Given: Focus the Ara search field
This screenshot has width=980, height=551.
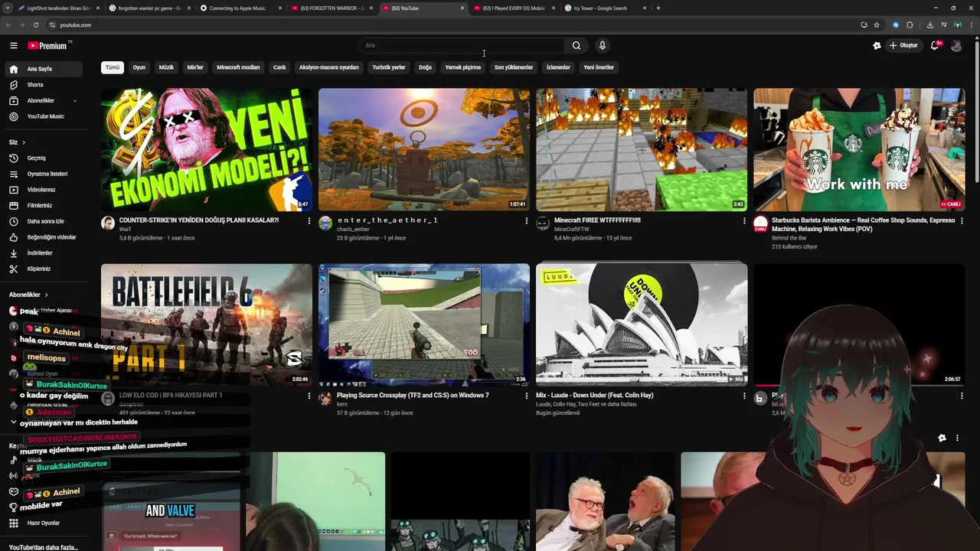Looking at the screenshot, I should [462, 46].
